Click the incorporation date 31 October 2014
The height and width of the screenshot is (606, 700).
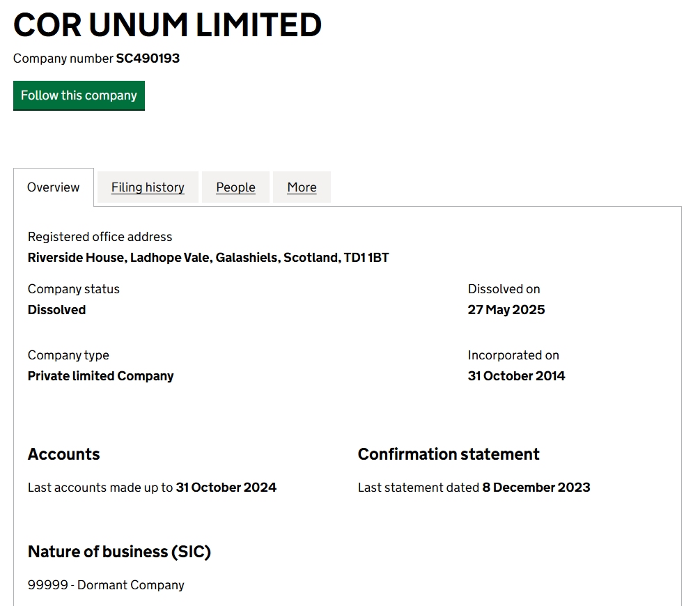pos(517,376)
